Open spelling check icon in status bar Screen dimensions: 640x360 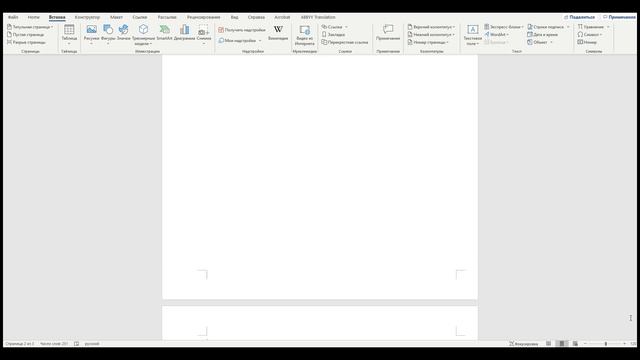pos(76,344)
